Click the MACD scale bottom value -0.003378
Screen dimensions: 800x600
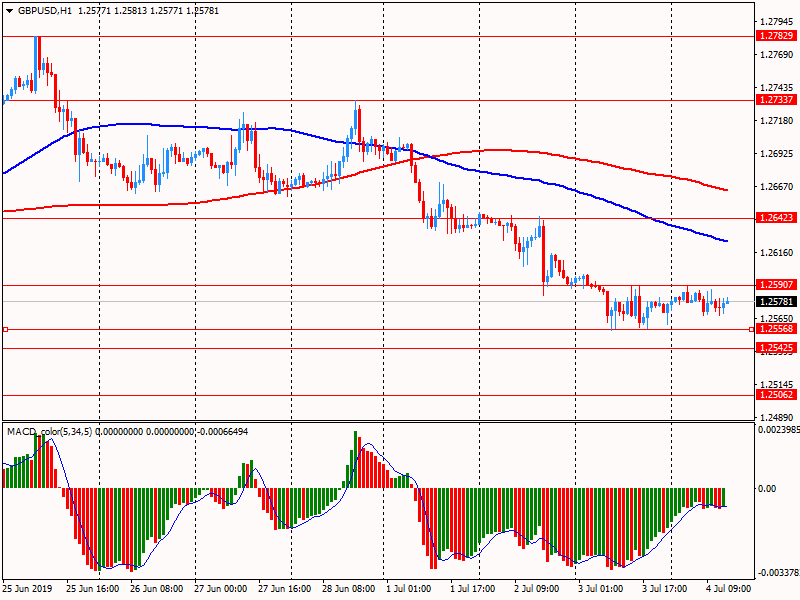point(778,573)
